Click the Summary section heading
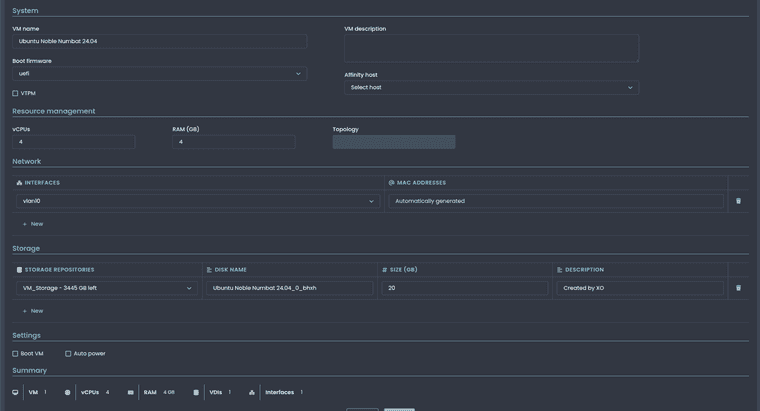This screenshot has width=760, height=411. [x=30, y=370]
